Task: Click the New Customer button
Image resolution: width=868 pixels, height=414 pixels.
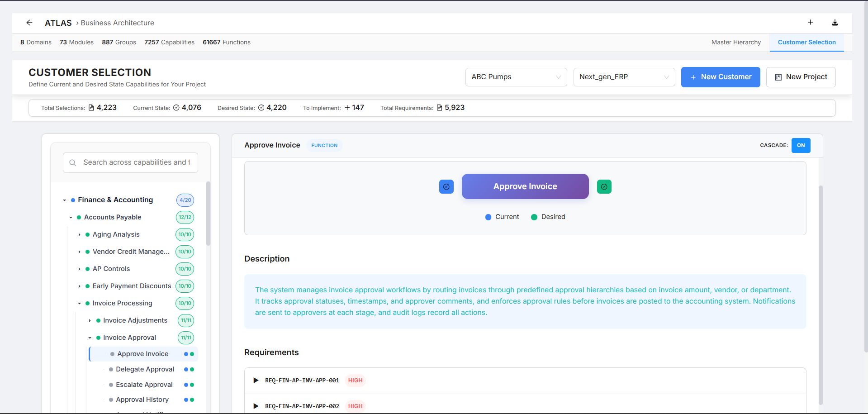Action: (720, 77)
